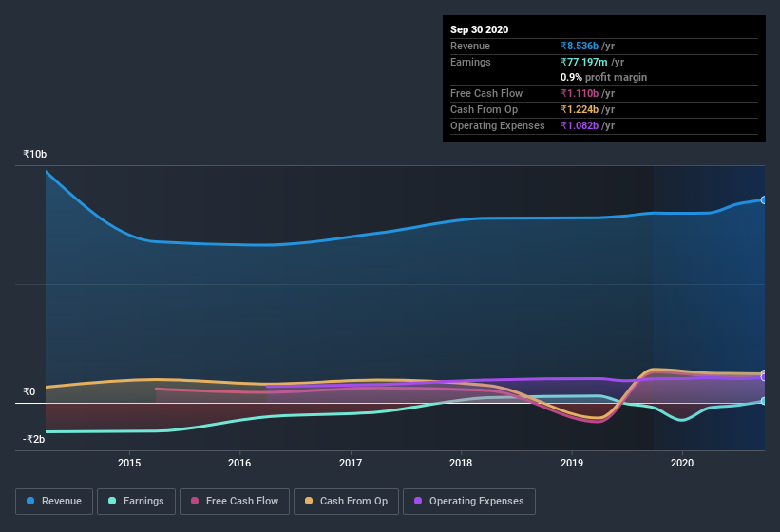Click the Earnings line end marker
The width and height of the screenshot is (780, 532).
point(763,401)
